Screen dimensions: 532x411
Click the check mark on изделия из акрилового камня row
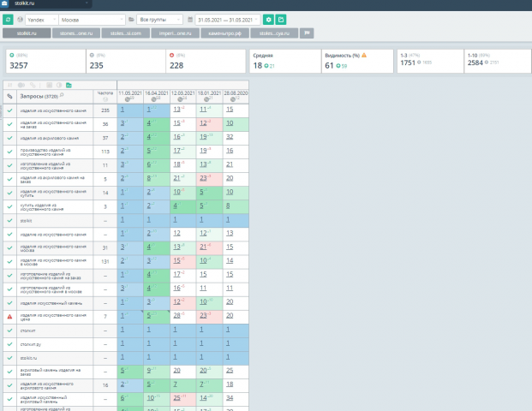[9, 138]
